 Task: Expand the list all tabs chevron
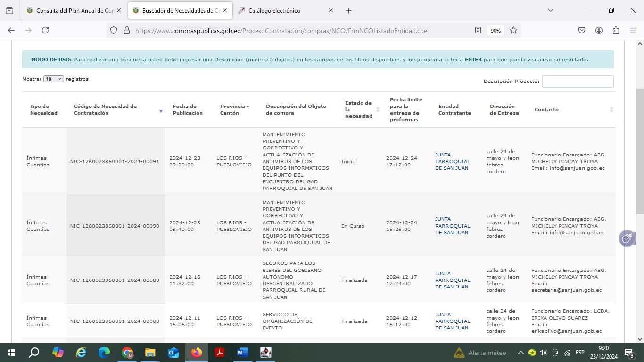[x=550, y=10]
